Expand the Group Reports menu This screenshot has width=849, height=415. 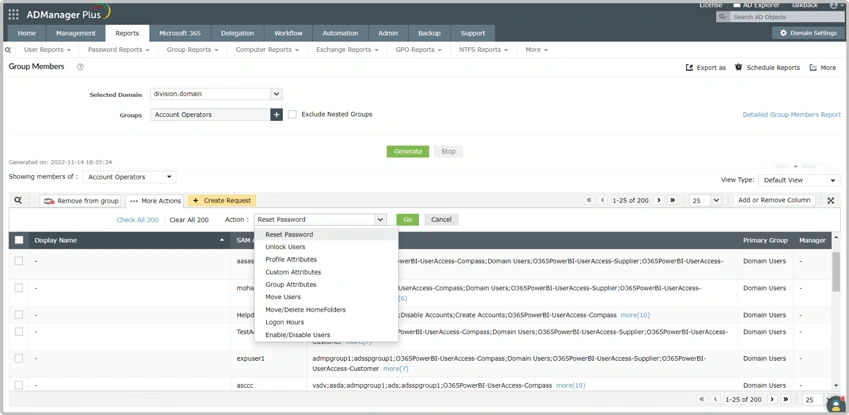(193, 50)
